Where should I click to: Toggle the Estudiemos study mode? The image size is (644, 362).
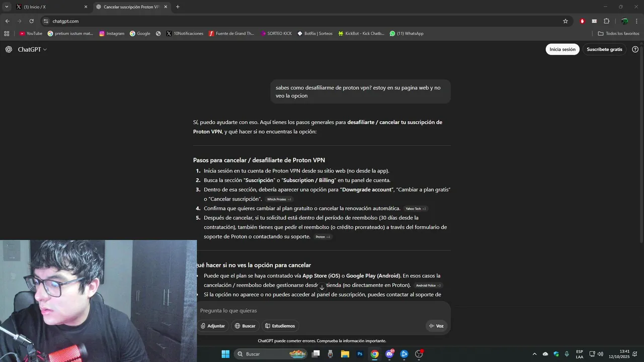coord(280,326)
